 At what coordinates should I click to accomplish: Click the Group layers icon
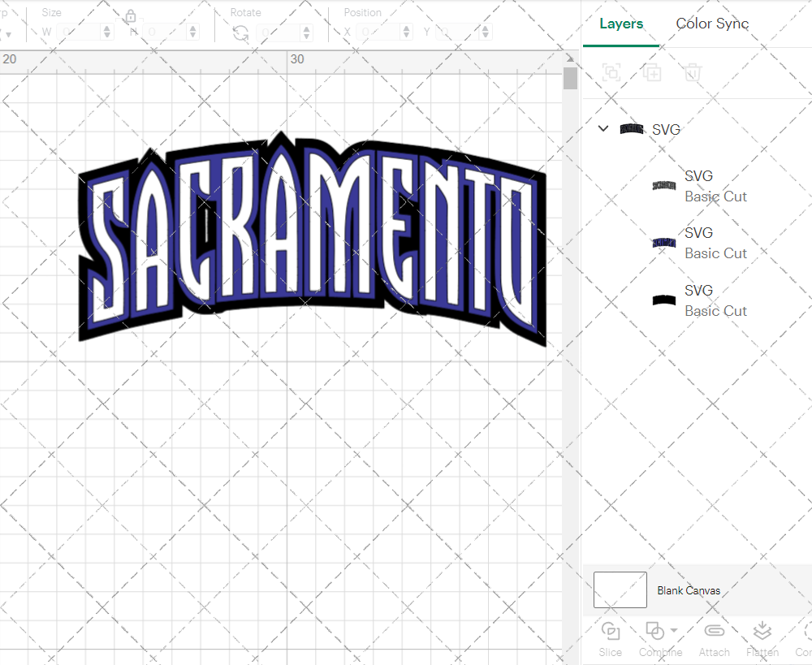[611, 72]
